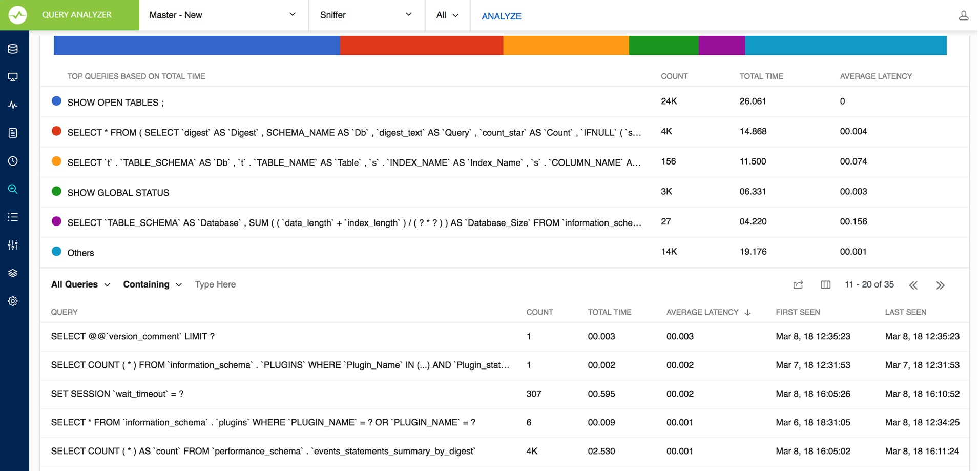Click the green dot beside SHOW GLOBAL STATUS
Image resolution: width=980 pixels, height=471 pixels.
coord(56,191)
